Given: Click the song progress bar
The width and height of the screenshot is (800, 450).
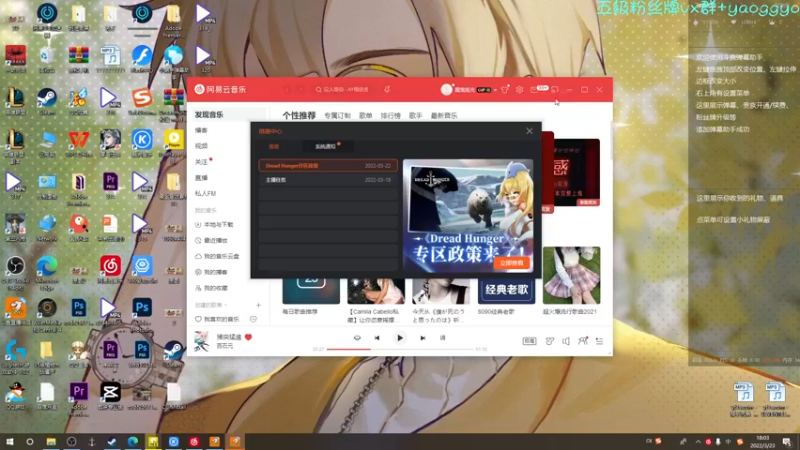Looking at the screenshot, I should tap(399, 349).
